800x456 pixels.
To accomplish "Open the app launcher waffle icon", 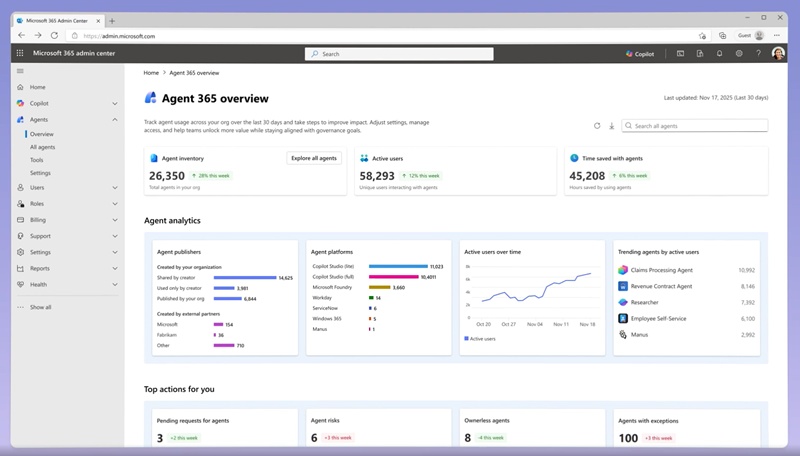I will point(20,54).
